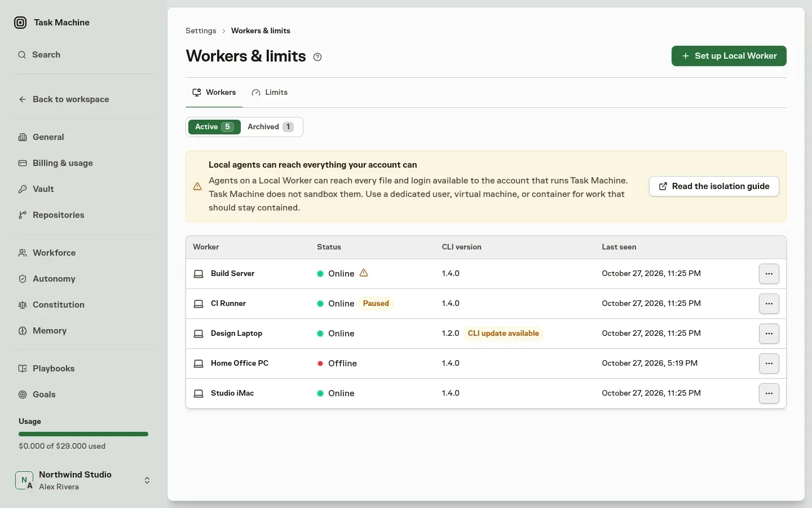The image size is (812, 508).
Task: Switch to the Workers tab
Action: pos(214,93)
